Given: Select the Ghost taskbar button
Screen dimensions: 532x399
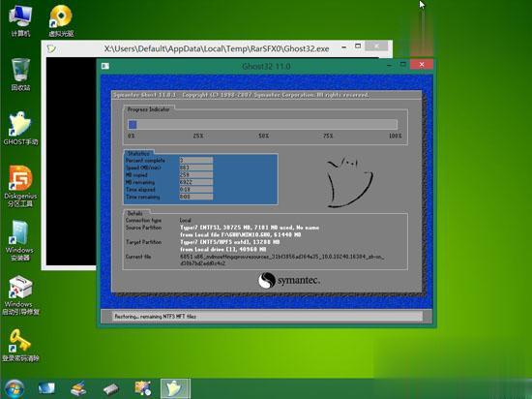Looking at the screenshot, I should point(175,388).
